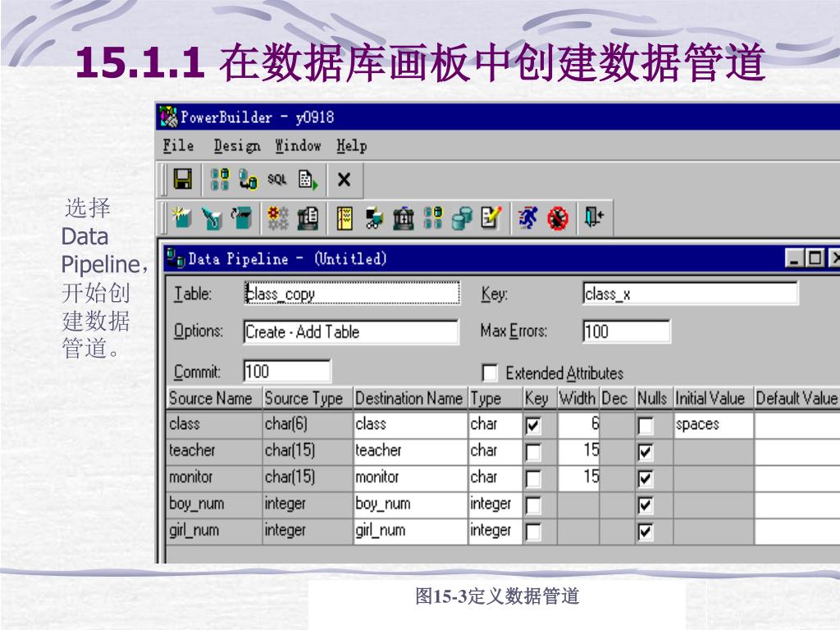Uncheck Nulls checkbox for boy_num row
The width and height of the screenshot is (840, 630).
[646, 505]
